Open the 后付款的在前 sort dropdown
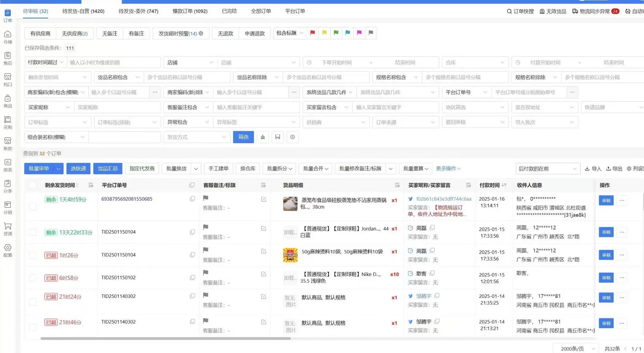The height and width of the screenshot is (353, 644). point(548,168)
